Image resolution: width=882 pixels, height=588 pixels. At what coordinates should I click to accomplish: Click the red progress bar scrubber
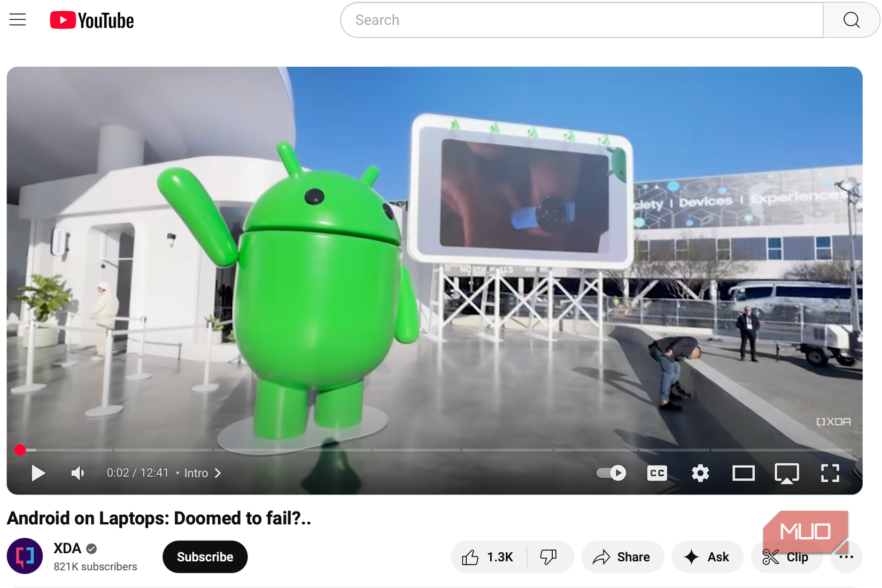point(20,450)
